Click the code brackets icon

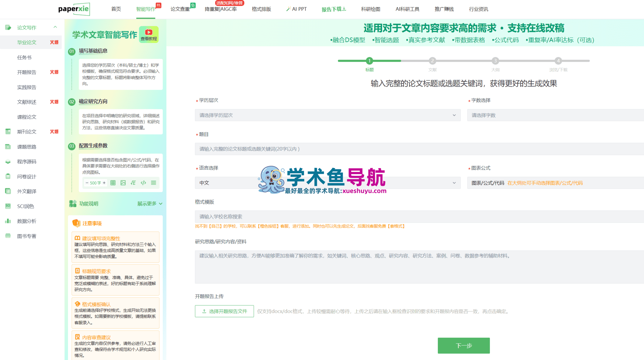pyautogui.click(x=143, y=183)
